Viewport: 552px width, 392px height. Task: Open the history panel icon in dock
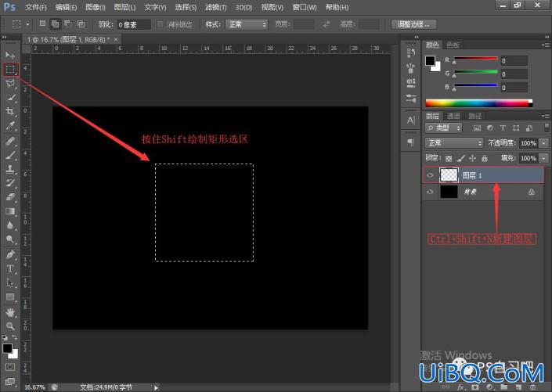tap(411, 53)
